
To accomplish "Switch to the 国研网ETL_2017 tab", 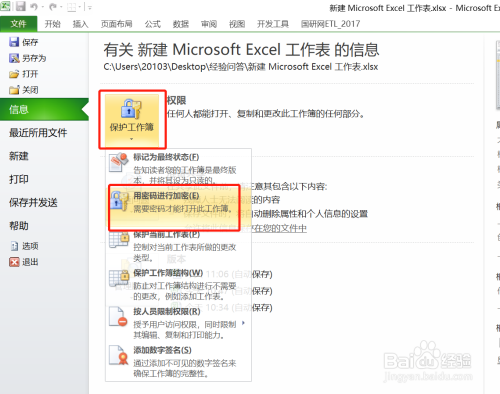I will coord(330,24).
